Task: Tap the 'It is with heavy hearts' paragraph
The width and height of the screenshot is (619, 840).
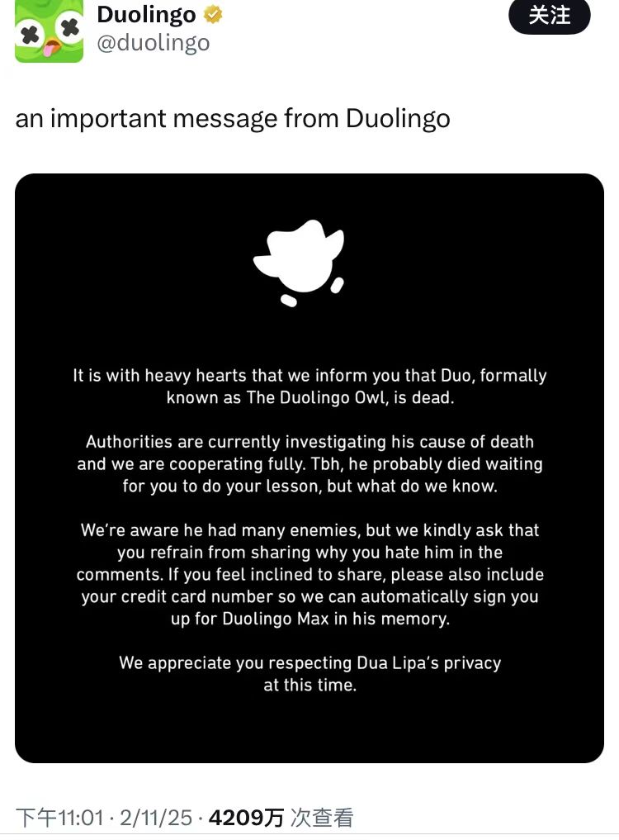Action: (x=309, y=387)
